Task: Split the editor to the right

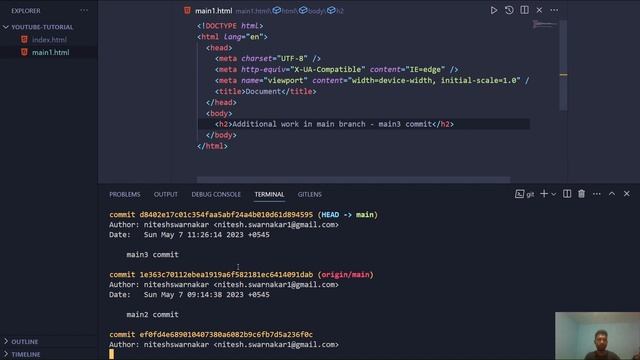Action: click(x=524, y=10)
